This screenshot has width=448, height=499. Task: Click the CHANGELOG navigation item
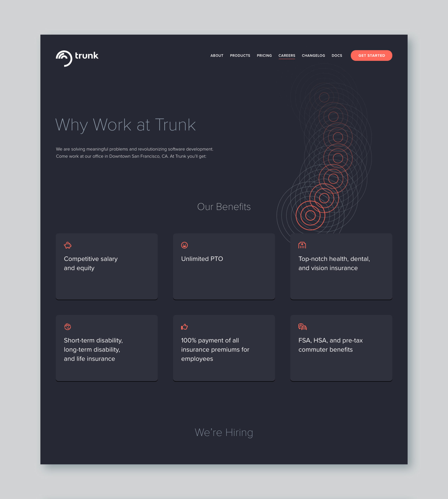click(x=313, y=55)
